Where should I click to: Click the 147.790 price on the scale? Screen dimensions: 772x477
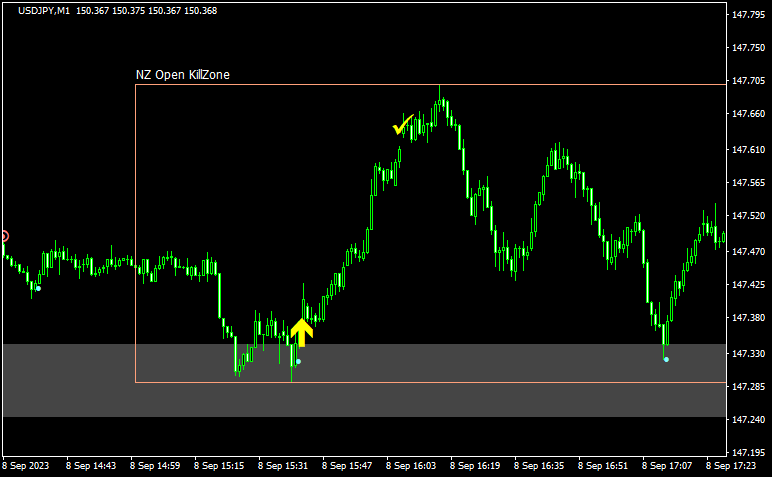tap(748, 14)
